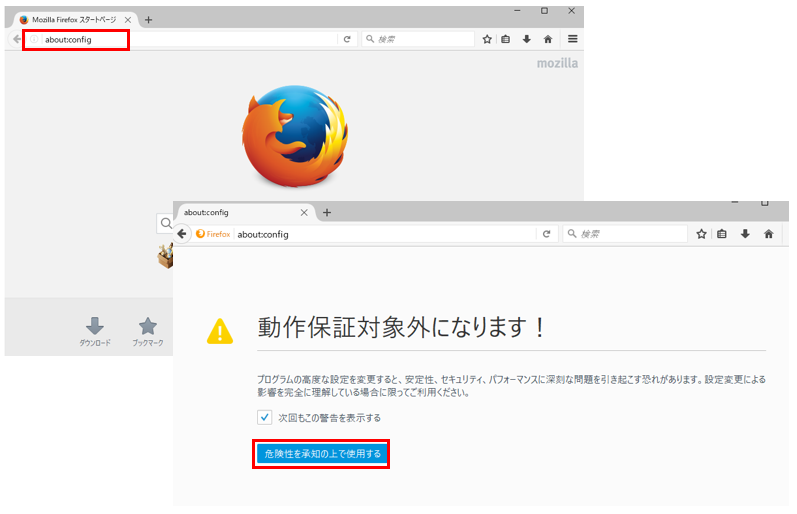Click the site info icon in the rear address bar

pyautogui.click(x=34, y=39)
